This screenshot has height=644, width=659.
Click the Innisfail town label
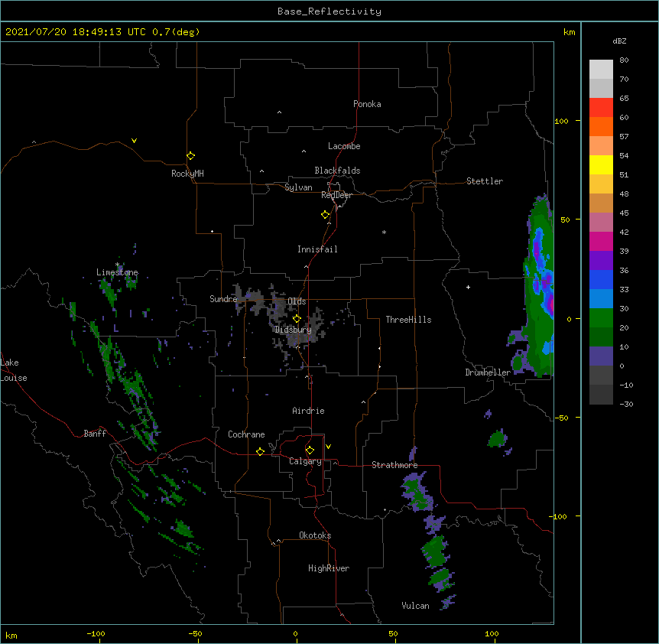pos(317,249)
